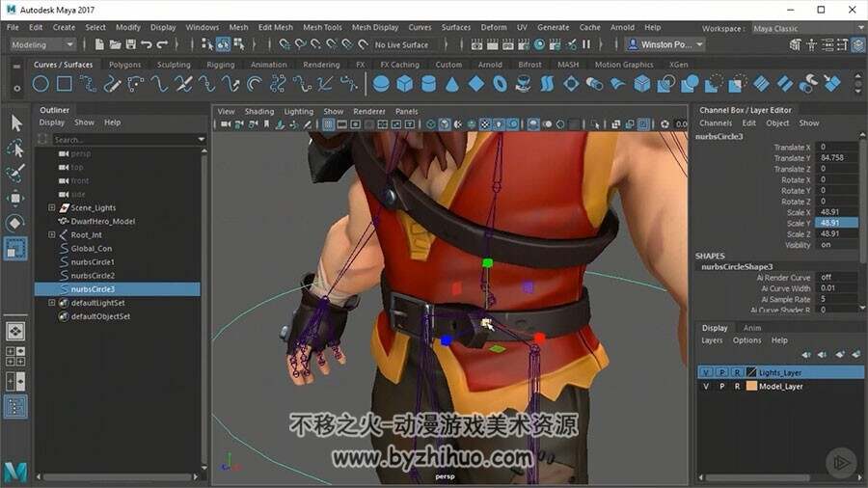
Task: Toggle V visibility of Model_Layer
Action: (705, 386)
